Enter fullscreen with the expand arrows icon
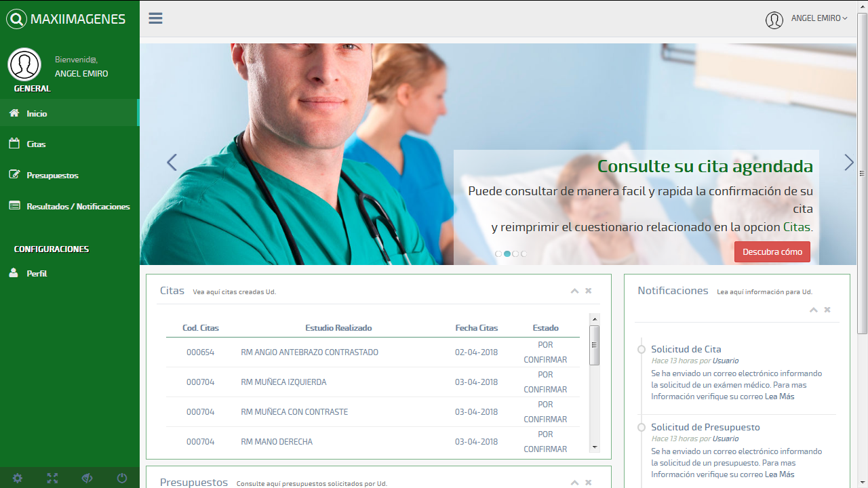 [x=52, y=479]
